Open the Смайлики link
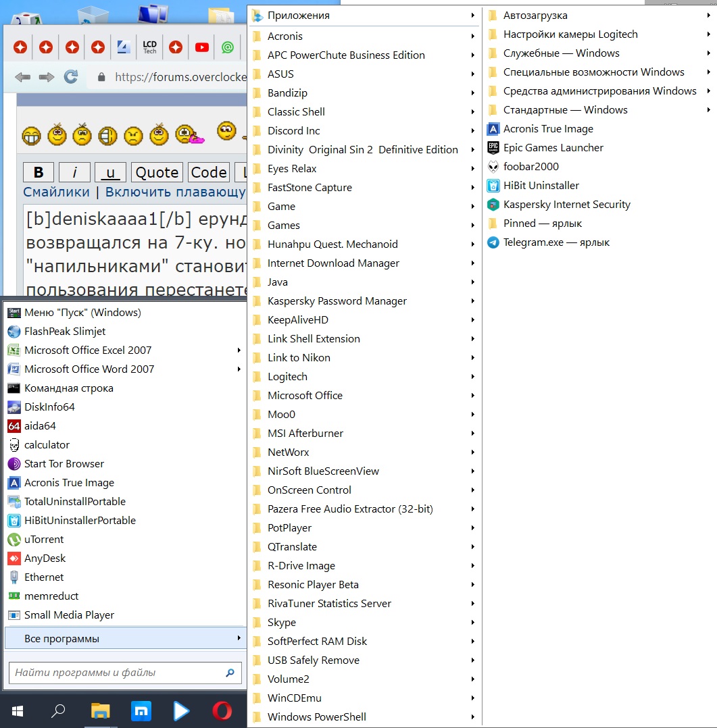 [x=56, y=192]
